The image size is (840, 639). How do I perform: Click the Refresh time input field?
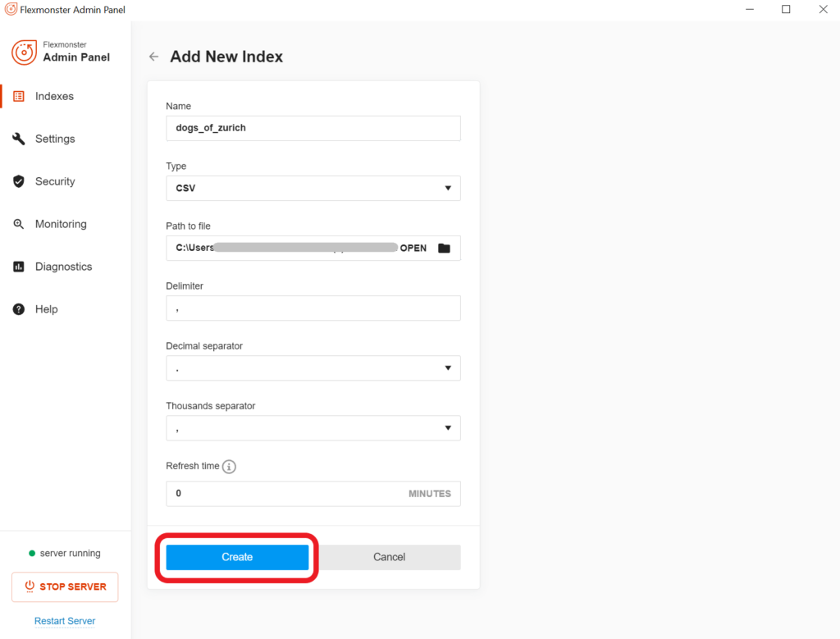pyautogui.click(x=313, y=493)
